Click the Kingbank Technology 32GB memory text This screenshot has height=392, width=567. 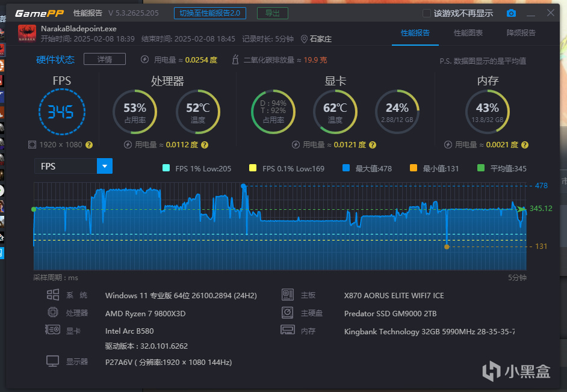pos(430,332)
